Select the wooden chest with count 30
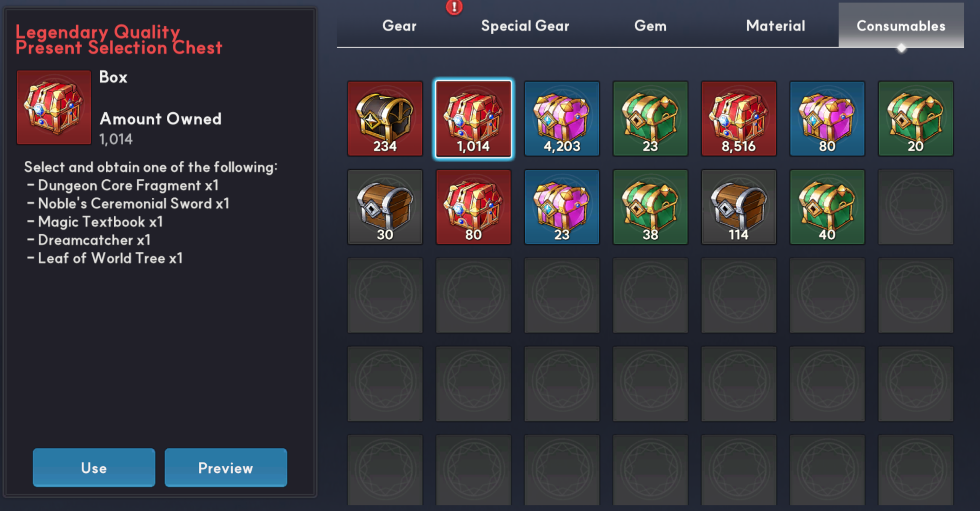Image resolution: width=980 pixels, height=511 pixels. tap(385, 207)
